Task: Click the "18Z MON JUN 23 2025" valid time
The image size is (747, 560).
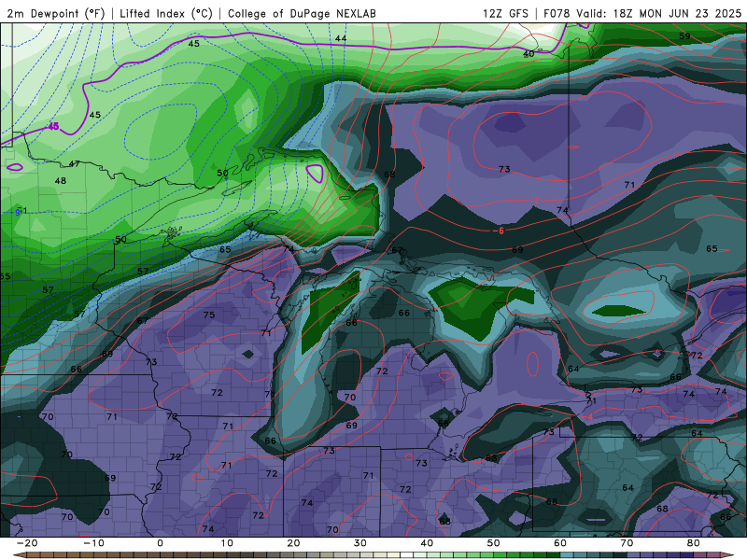Action: coord(677,13)
